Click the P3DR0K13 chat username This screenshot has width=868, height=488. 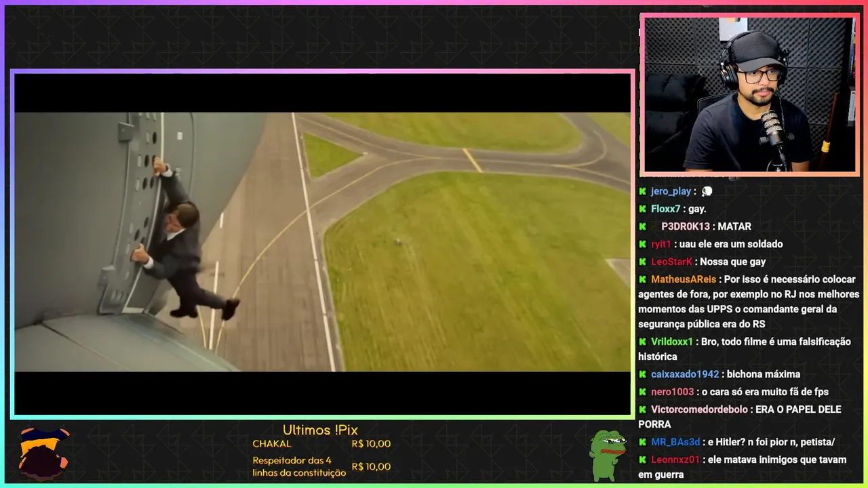(685, 226)
